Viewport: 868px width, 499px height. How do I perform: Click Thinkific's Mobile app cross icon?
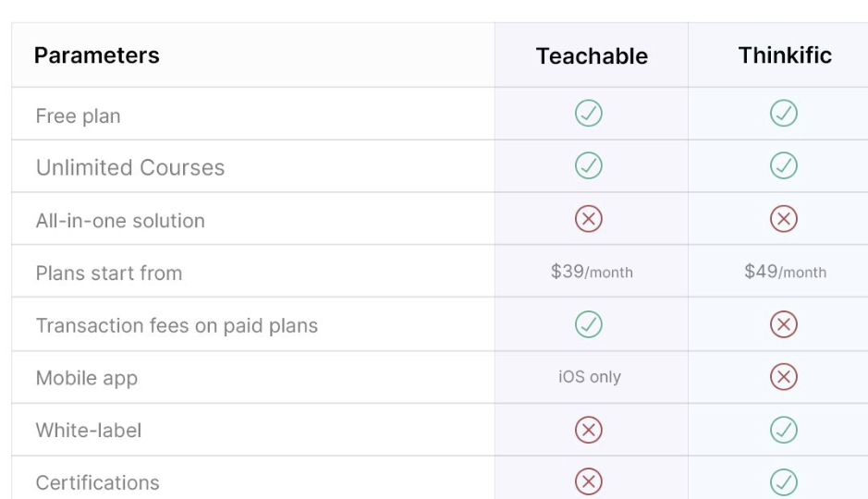(x=784, y=377)
